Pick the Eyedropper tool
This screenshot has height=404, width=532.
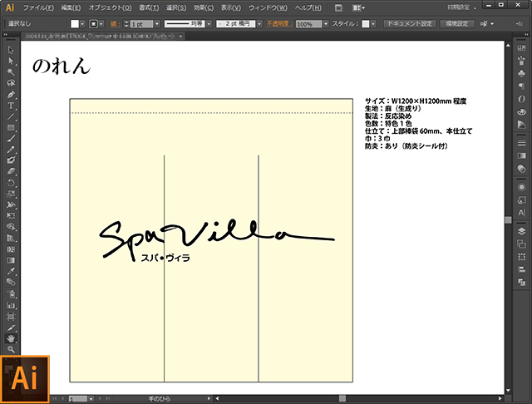tap(11, 271)
